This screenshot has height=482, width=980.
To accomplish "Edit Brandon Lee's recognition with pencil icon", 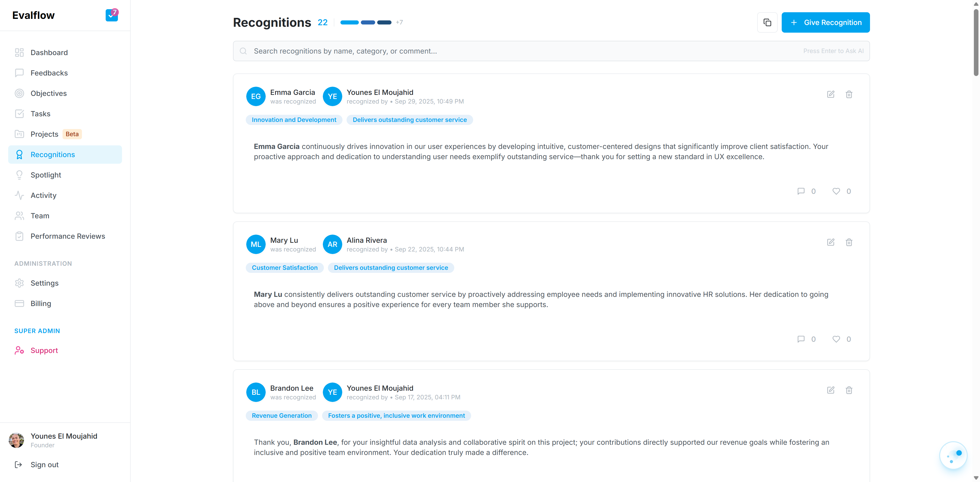I will pos(830,390).
